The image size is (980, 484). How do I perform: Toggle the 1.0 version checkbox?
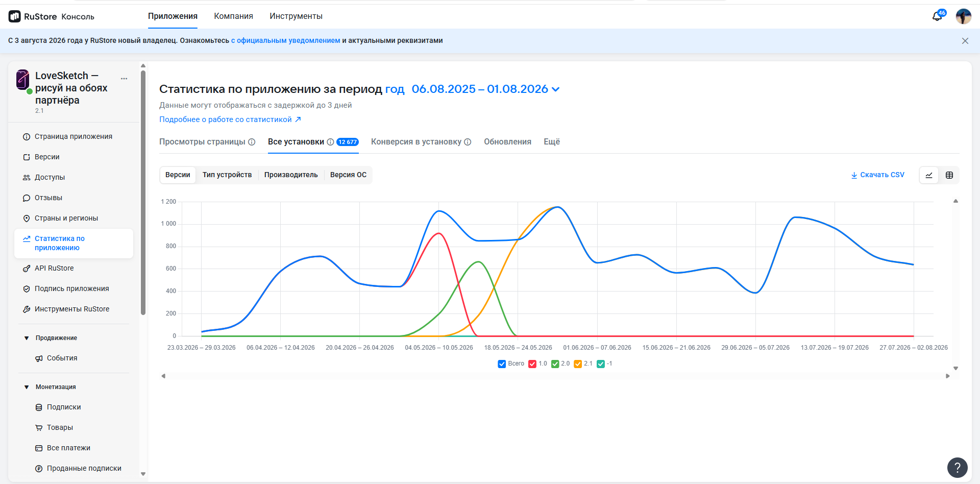click(x=532, y=364)
